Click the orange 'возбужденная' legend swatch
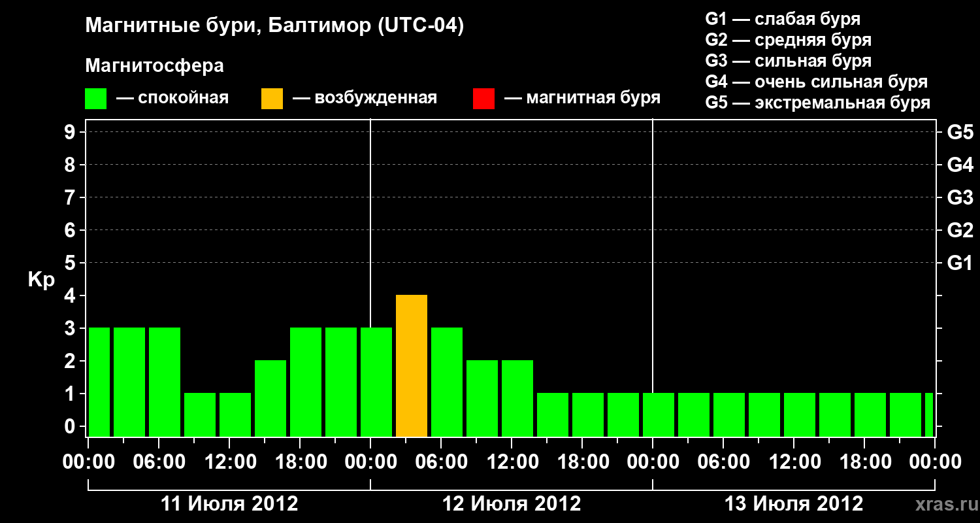 click(272, 98)
